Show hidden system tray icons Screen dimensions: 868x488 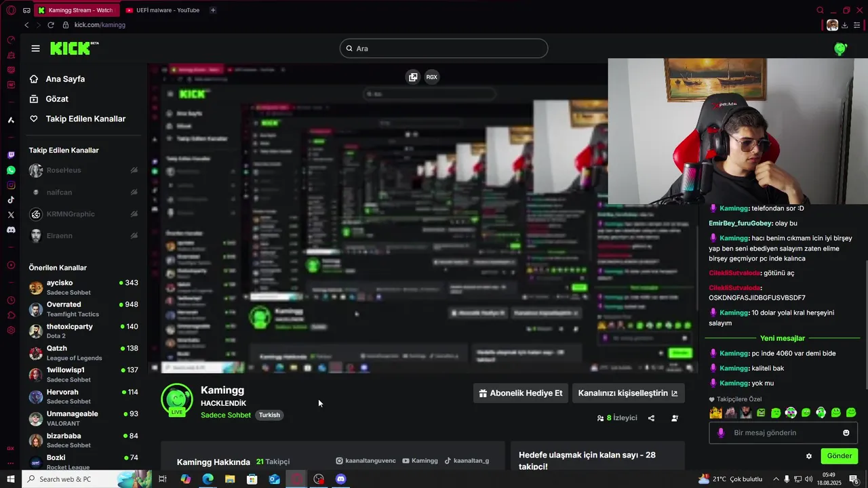tap(776, 479)
